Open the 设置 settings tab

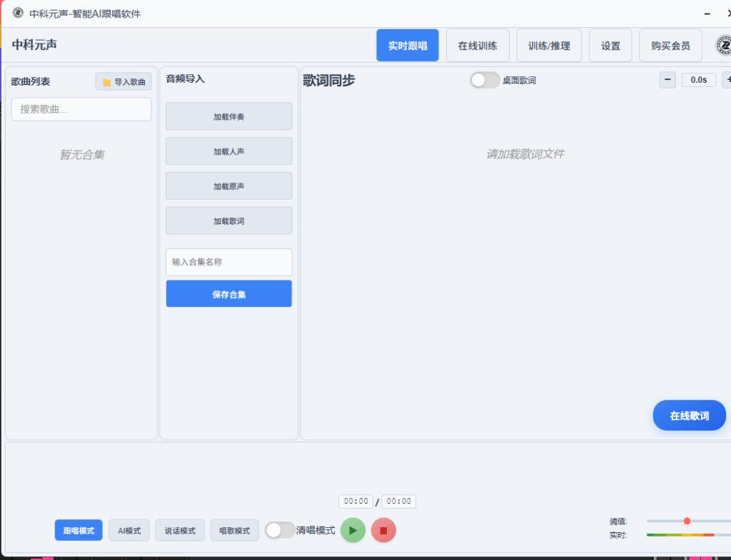coord(610,44)
